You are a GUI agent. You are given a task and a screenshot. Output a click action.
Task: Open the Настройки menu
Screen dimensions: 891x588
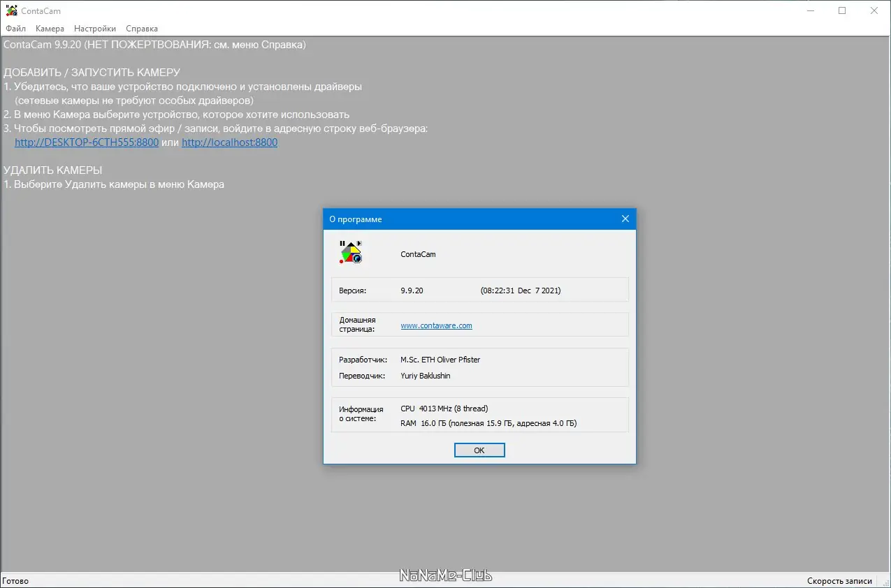pos(95,29)
